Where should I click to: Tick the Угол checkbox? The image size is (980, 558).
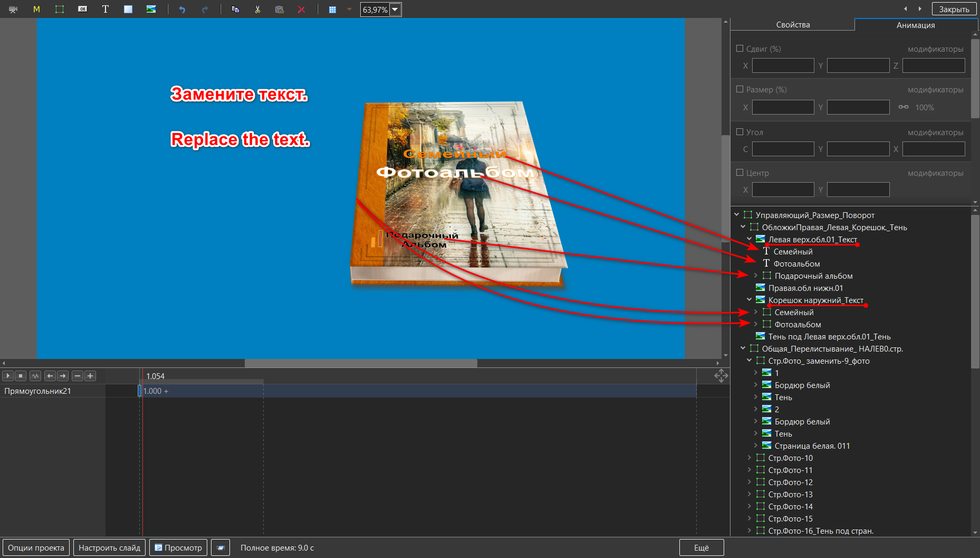(739, 132)
